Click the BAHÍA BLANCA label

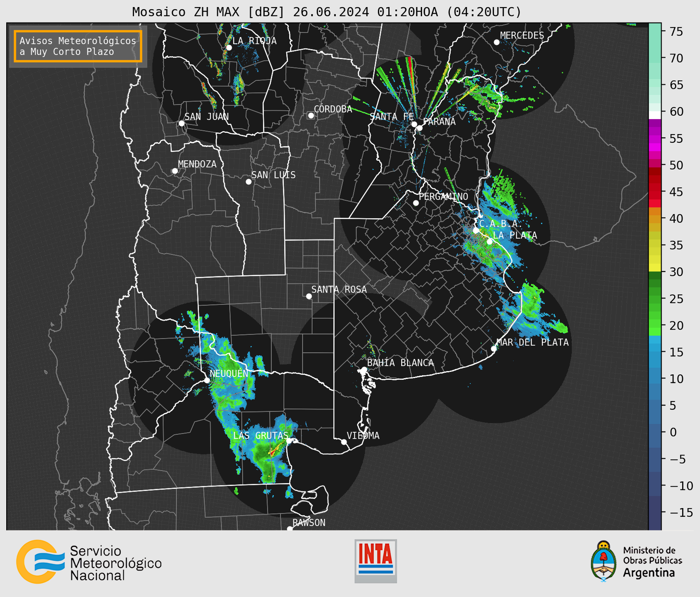(400, 363)
